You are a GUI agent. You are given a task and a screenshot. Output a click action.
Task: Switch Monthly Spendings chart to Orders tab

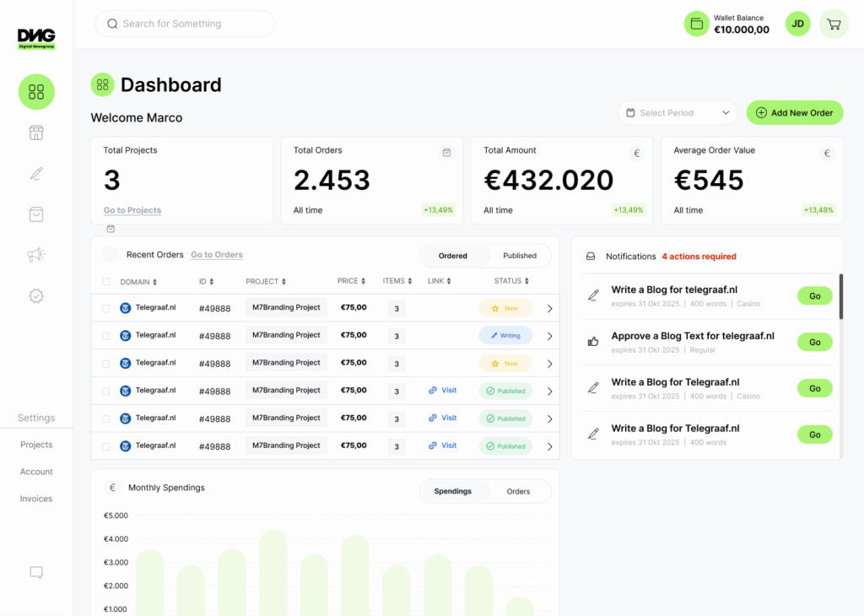point(518,491)
